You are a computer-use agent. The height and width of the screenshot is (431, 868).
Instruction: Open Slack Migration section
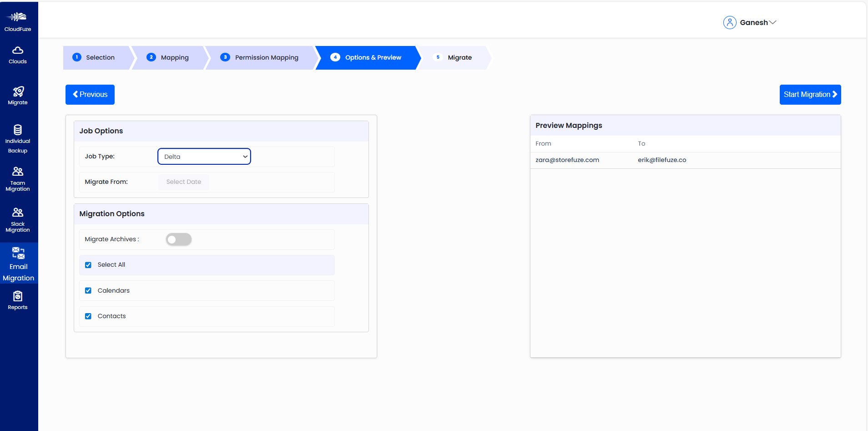click(18, 218)
